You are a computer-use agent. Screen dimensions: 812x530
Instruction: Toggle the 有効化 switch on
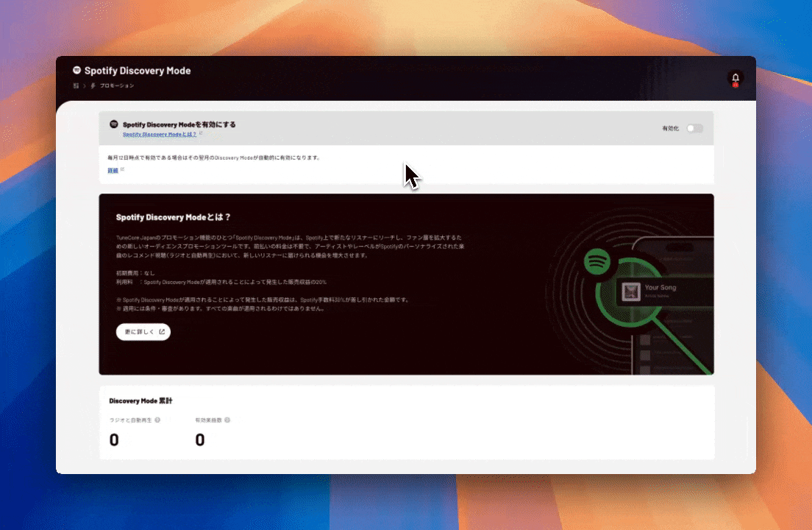[x=694, y=129]
